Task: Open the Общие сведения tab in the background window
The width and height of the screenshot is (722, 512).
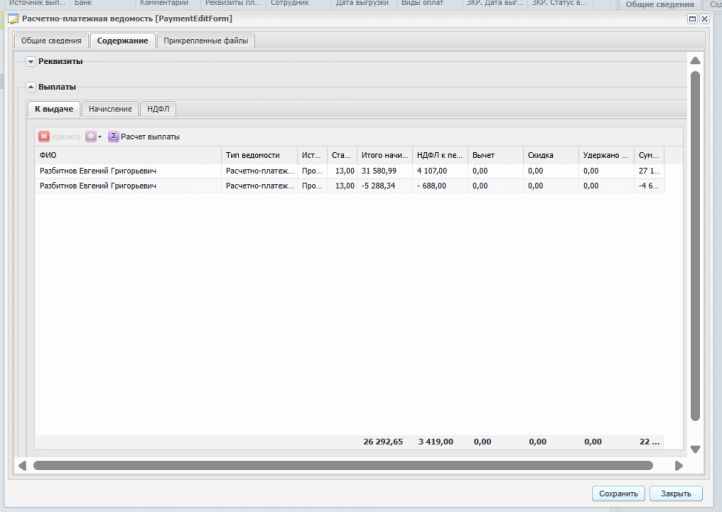Action: [x=659, y=5]
